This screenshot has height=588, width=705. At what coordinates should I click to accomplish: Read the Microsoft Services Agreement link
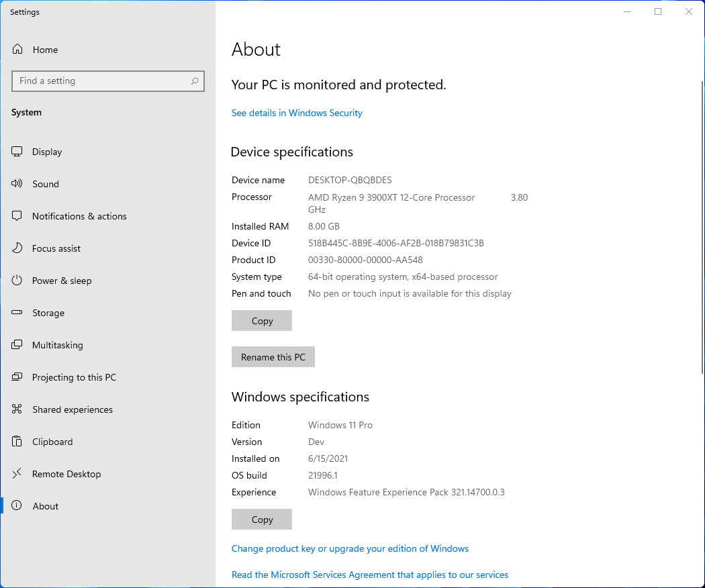tap(369, 575)
